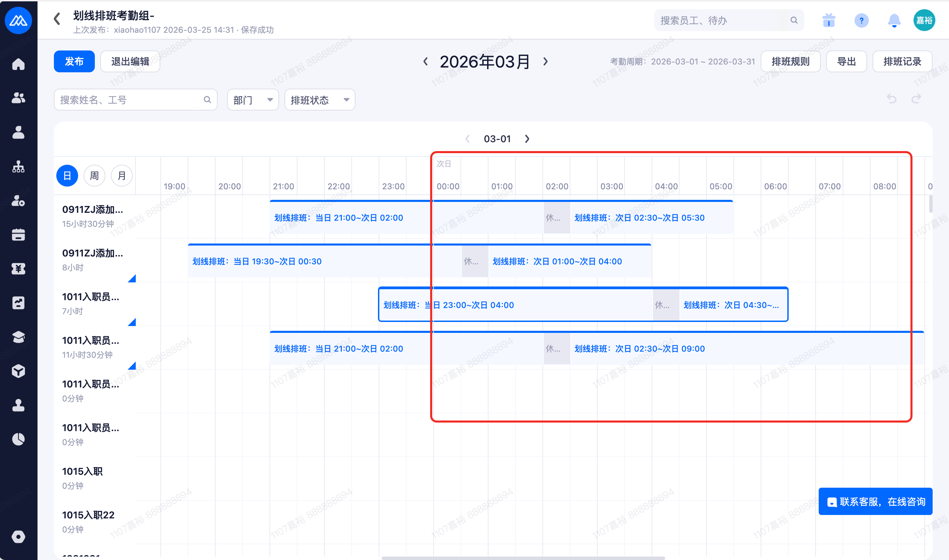Open the gift box icon
Image resolution: width=949 pixels, height=560 pixels.
829,20
